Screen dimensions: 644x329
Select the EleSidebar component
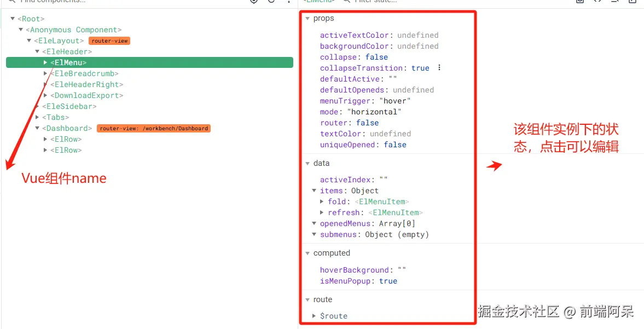coord(69,106)
